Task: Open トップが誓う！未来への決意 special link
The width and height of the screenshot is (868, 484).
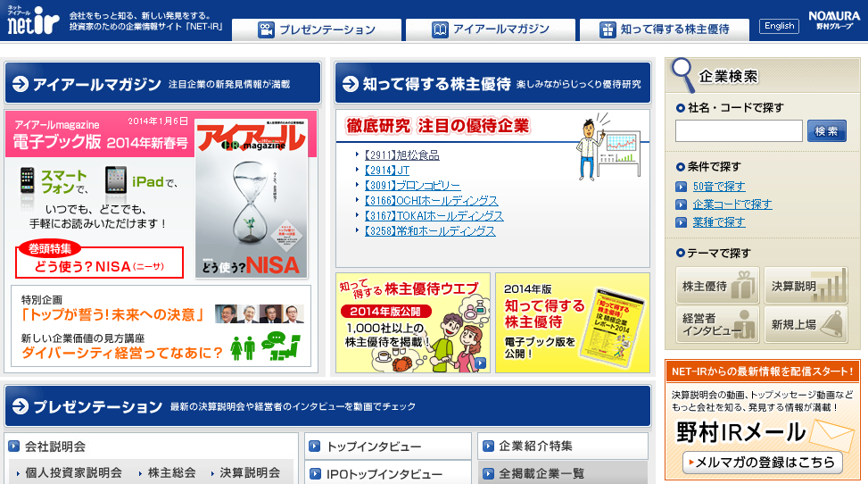Action: [112, 315]
